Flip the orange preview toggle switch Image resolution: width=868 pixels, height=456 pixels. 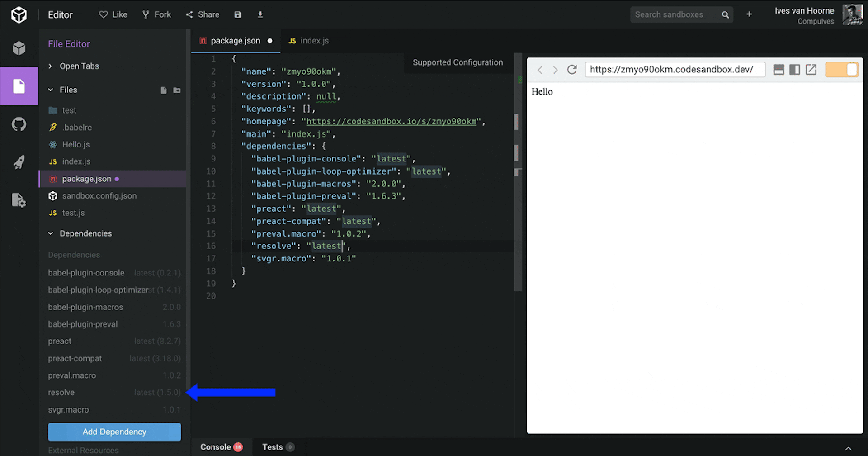point(841,69)
